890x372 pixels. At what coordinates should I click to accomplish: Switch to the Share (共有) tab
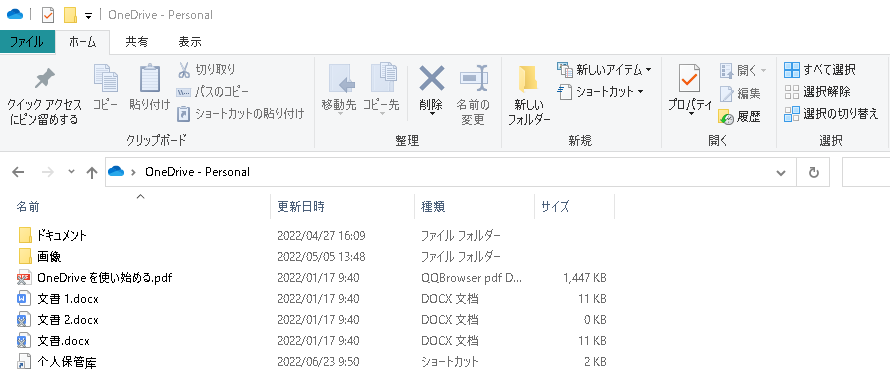click(x=137, y=42)
